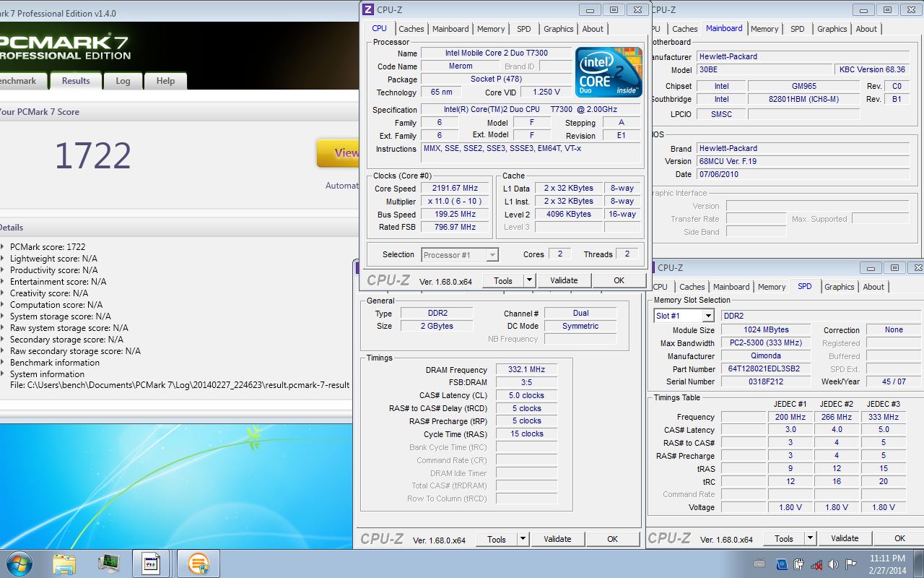Click OK in CPU-Z SPD window
The image size is (924, 578).
pyautogui.click(x=899, y=538)
